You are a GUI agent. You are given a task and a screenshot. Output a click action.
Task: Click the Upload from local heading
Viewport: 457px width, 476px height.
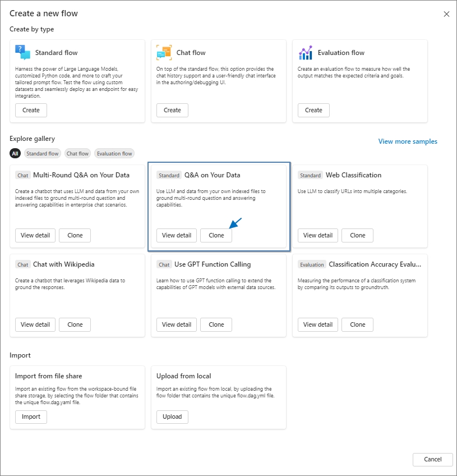point(184,376)
